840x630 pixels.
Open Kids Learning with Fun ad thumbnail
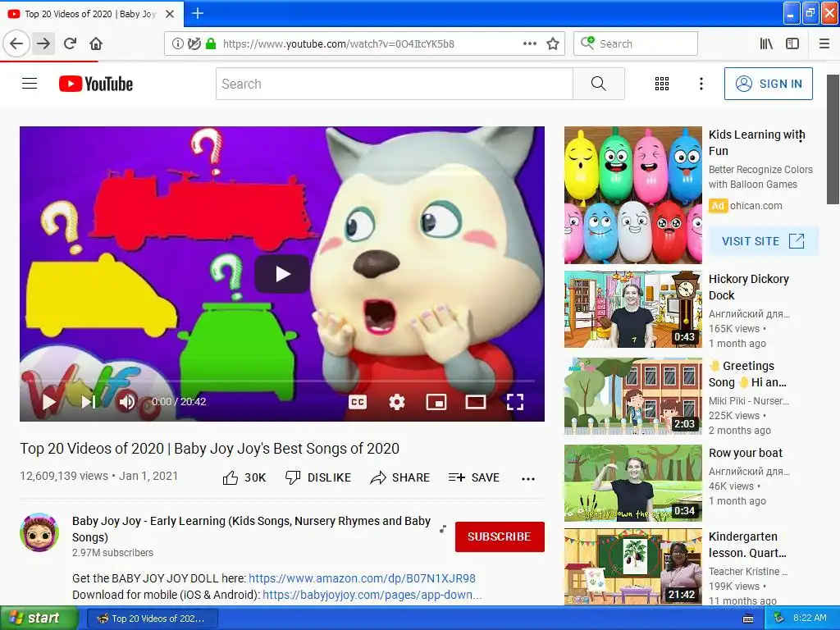point(632,195)
